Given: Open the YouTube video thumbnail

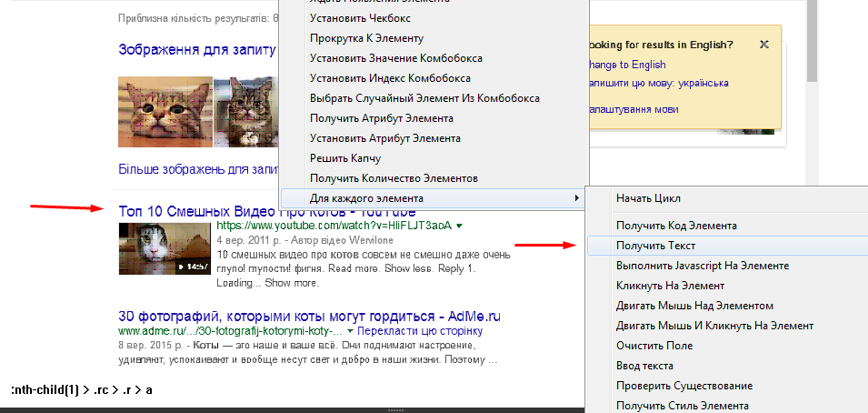Looking at the screenshot, I should coord(165,249).
